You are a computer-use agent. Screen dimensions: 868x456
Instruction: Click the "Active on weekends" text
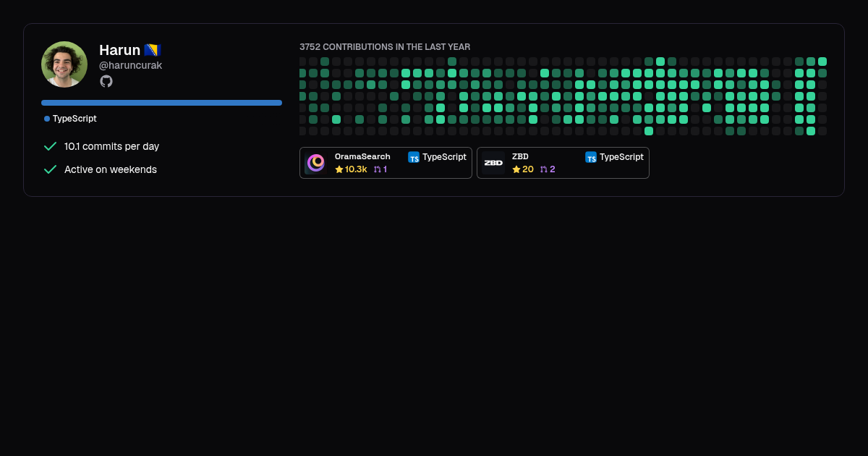coord(111,169)
